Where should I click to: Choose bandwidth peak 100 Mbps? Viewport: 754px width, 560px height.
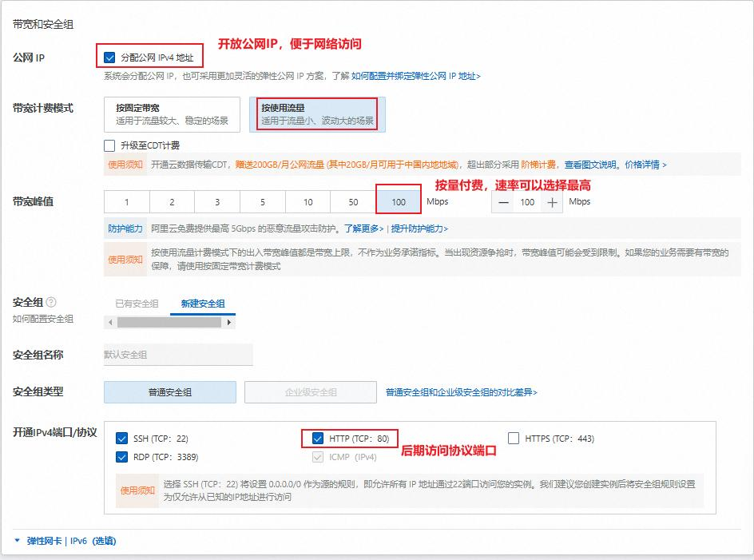tap(398, 202)
